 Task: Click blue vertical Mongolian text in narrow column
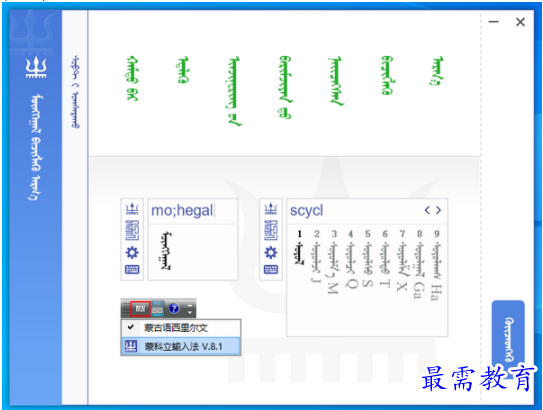click(76, 92)
